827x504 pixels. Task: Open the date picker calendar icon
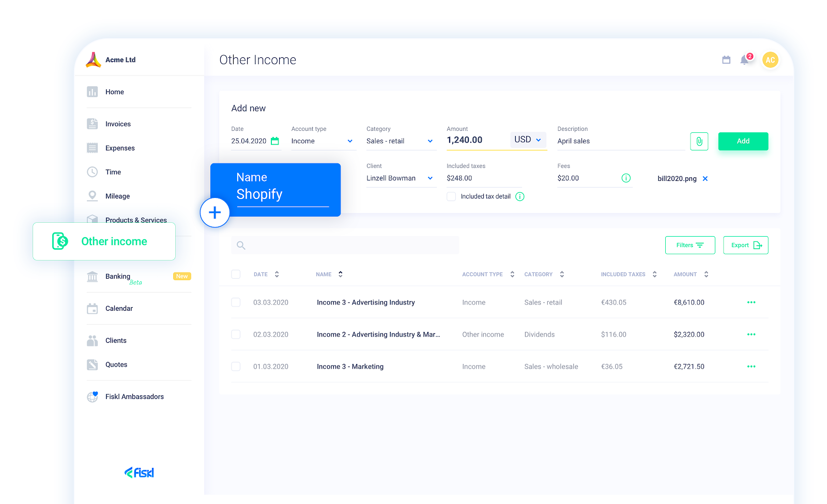click(275, 141)
